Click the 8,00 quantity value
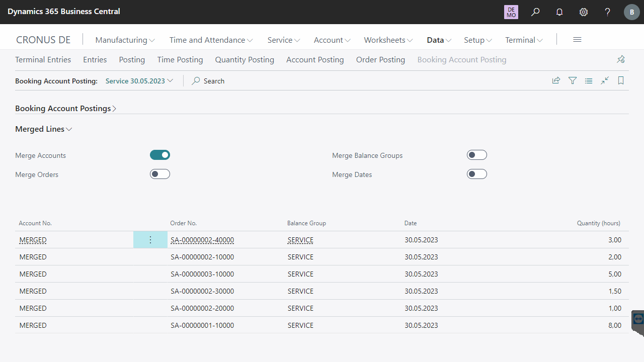Screen dimensions: 644x362 pos(615,325)
